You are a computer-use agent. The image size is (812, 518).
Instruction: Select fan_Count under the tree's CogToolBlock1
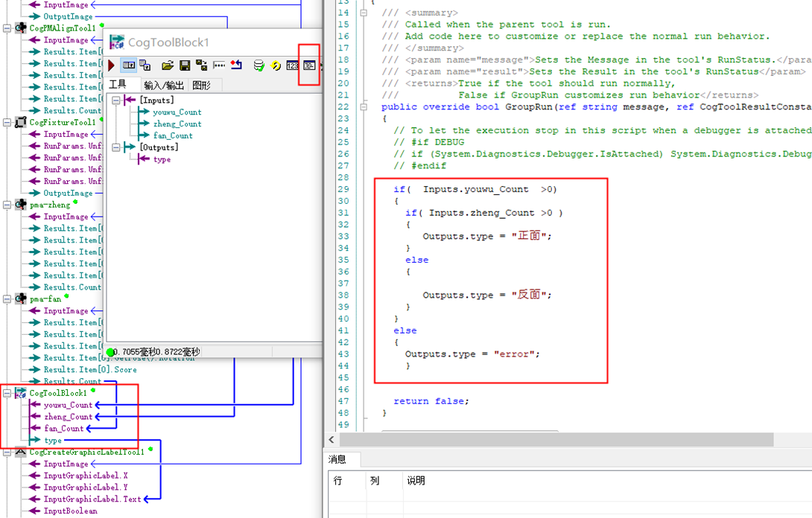[64, 429]
